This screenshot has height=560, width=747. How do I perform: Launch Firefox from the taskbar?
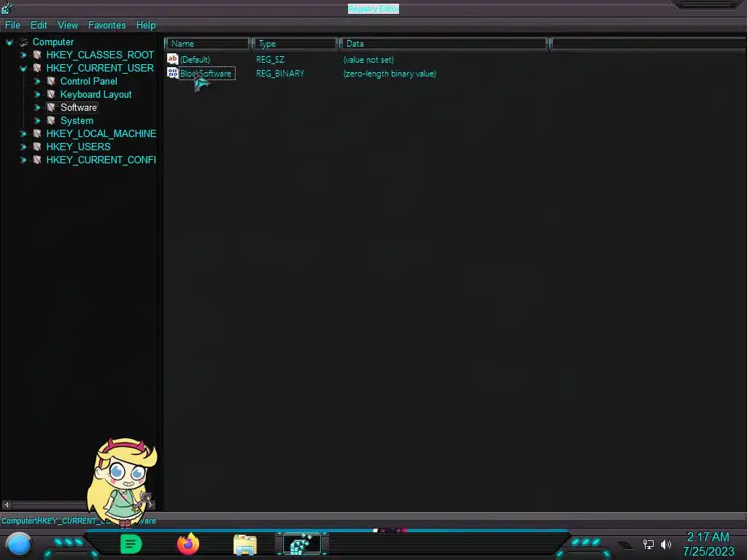point(188,544)
